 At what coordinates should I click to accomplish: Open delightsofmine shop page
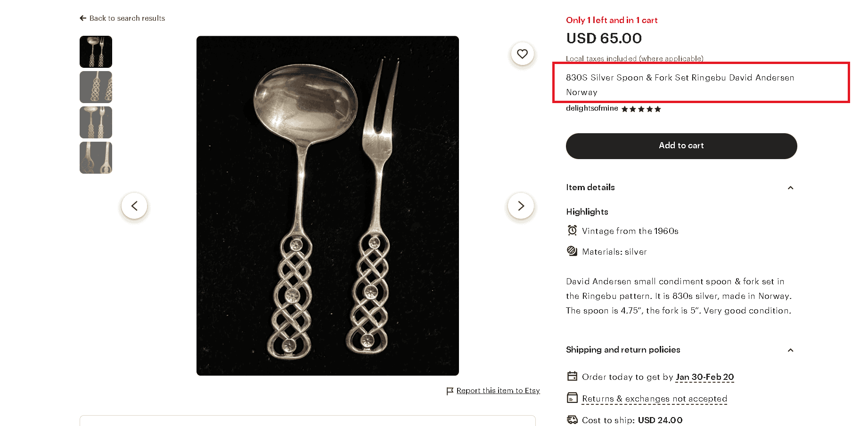click(592, 108)
